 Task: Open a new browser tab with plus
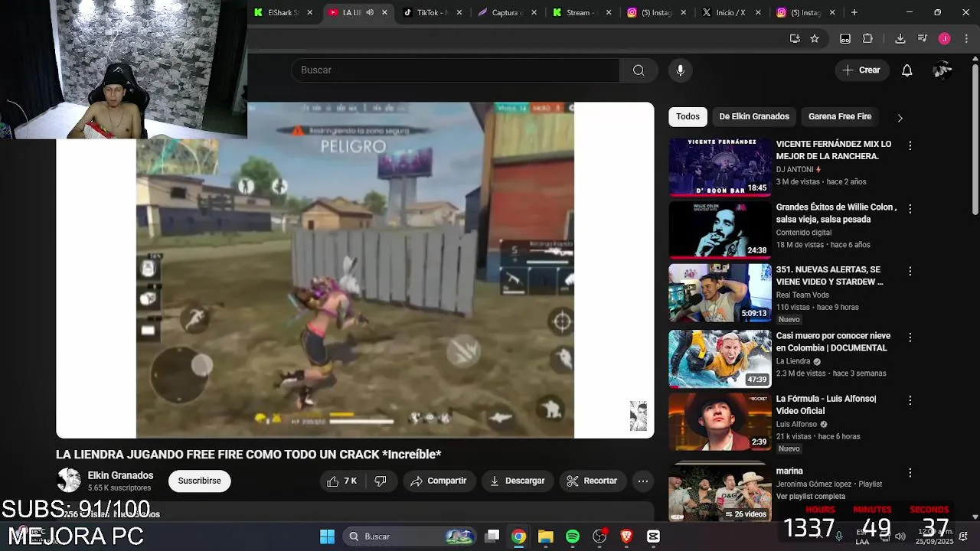pyautogui.click(x=854, y=12)
